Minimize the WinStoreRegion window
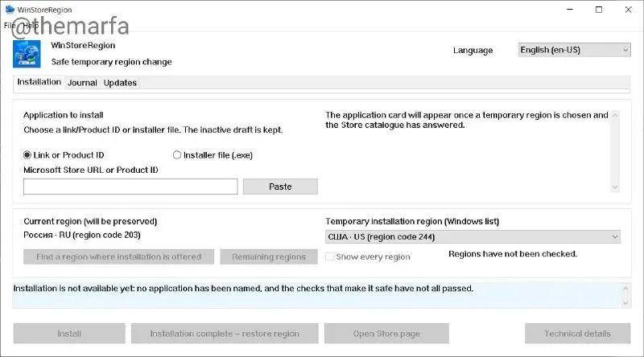Viewport: 644px width, 357px height. point(570,10)
